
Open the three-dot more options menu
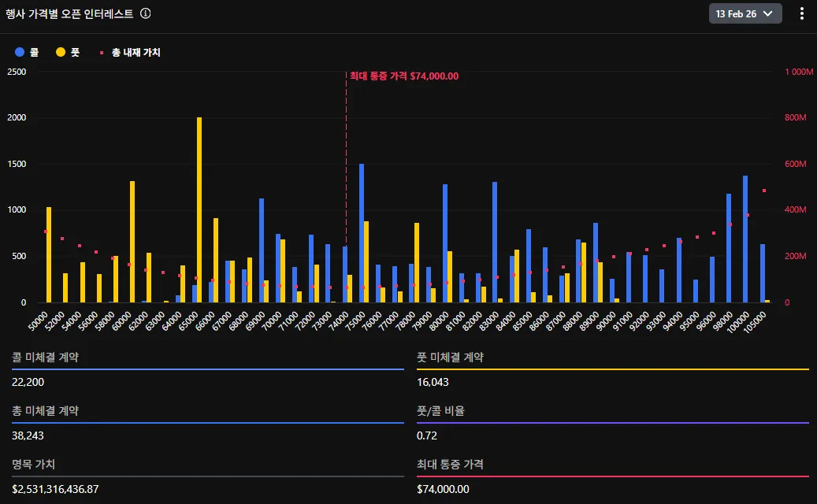point(802,13)
